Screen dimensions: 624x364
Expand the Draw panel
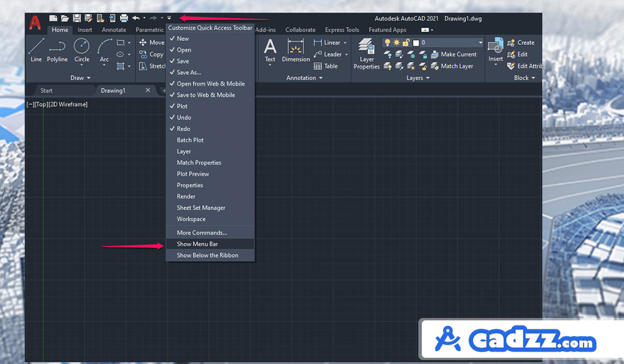point(80,78)
